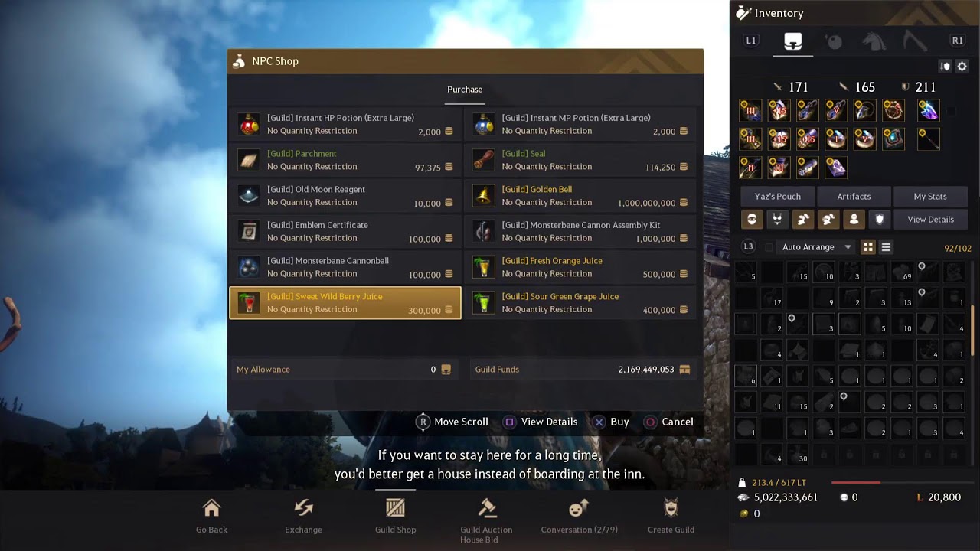Open inventory settings gear
This screenshot has width=980, height=551.
[962, 67]
